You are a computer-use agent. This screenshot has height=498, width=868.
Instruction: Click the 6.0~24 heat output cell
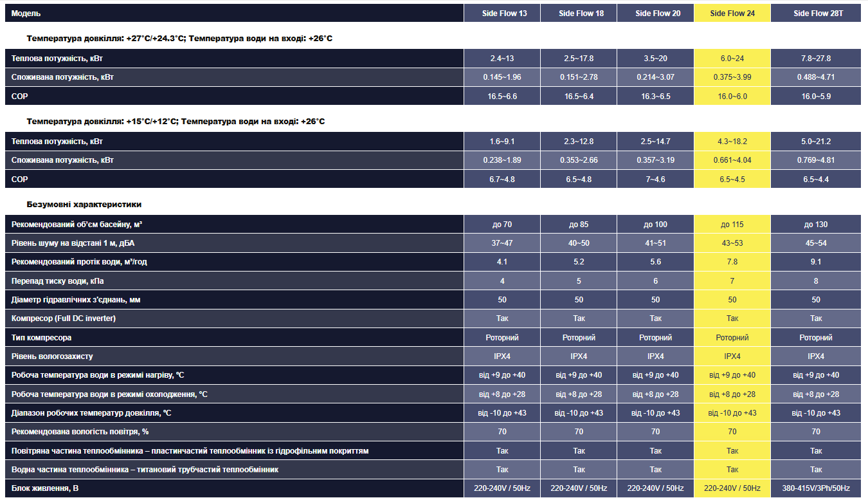coord(732,59)
